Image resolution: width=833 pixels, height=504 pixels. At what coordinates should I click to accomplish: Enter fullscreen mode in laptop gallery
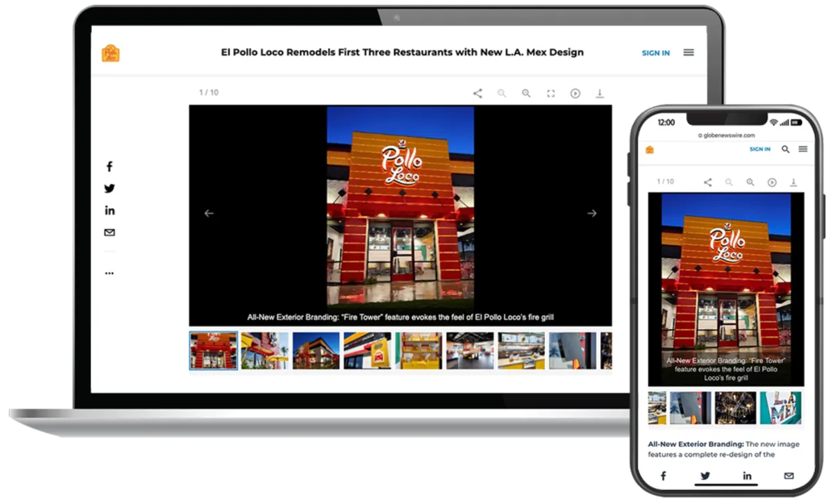[x=550, y=93]
